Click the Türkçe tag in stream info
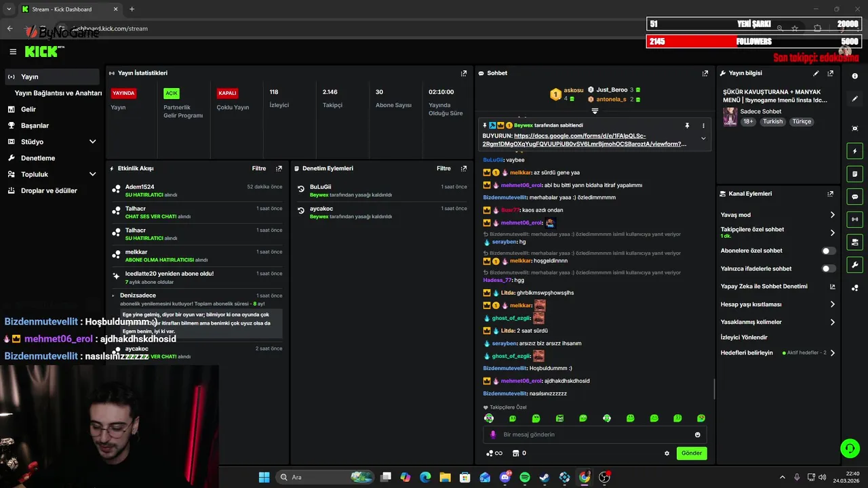The height and width of the screenshot is (488, 868). coord(802,122)
